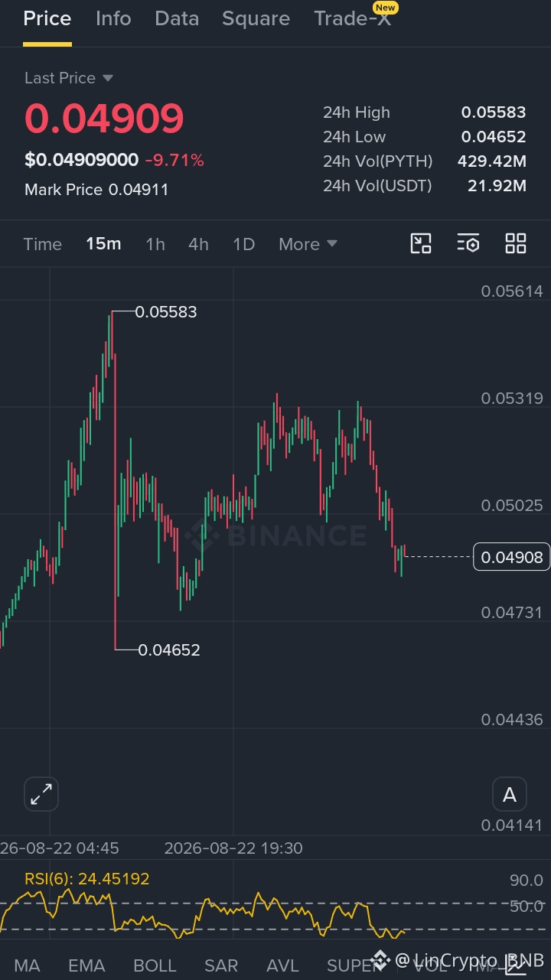The width and height of the screenshot is (551, 980).
Task: Go to the Square tab
Action: [x=256, y=18]
